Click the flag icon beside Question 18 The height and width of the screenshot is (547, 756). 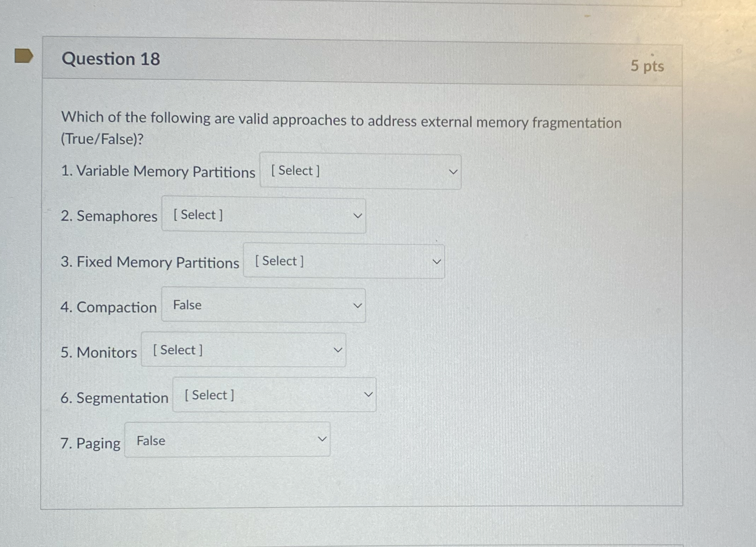tap(23, 55)
